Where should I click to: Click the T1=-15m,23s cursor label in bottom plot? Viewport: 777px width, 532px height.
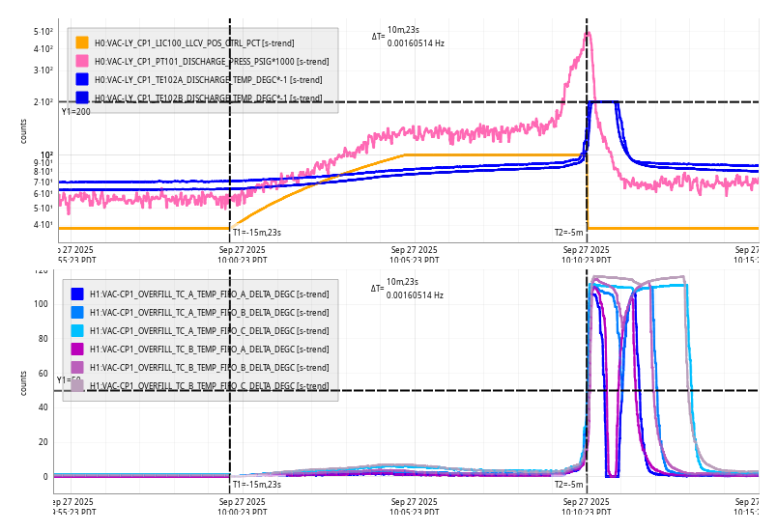tap(257, 484)
